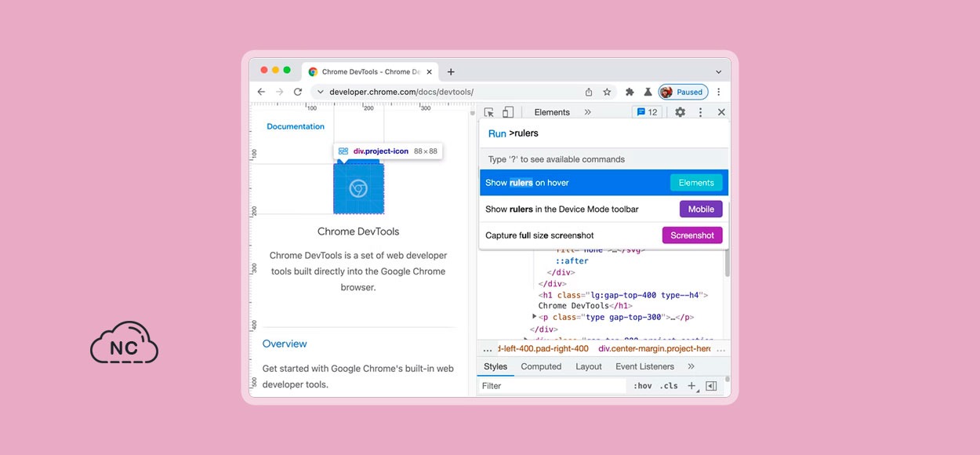Reload the page with the refresh icon
Viewport: 980px width, 455px height.
coord(298,92)
